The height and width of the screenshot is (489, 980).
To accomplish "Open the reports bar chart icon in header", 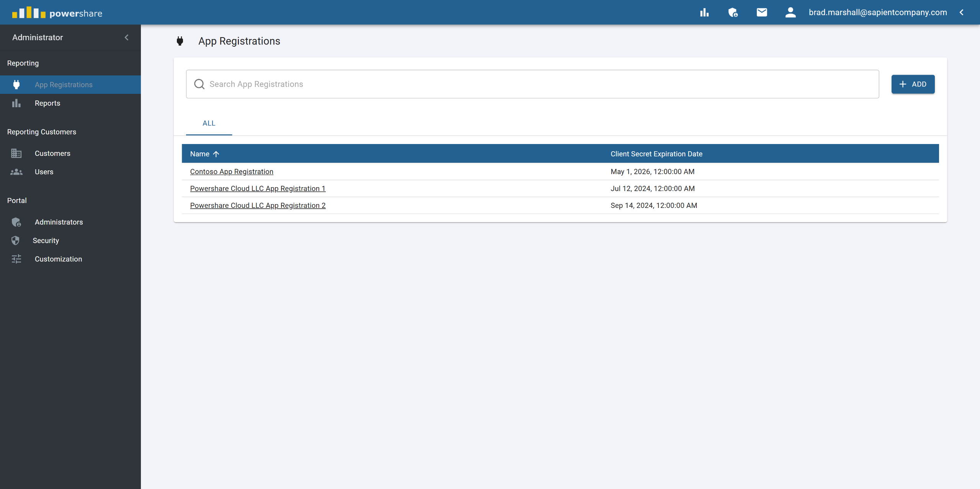I will click(x=704, y=13).
